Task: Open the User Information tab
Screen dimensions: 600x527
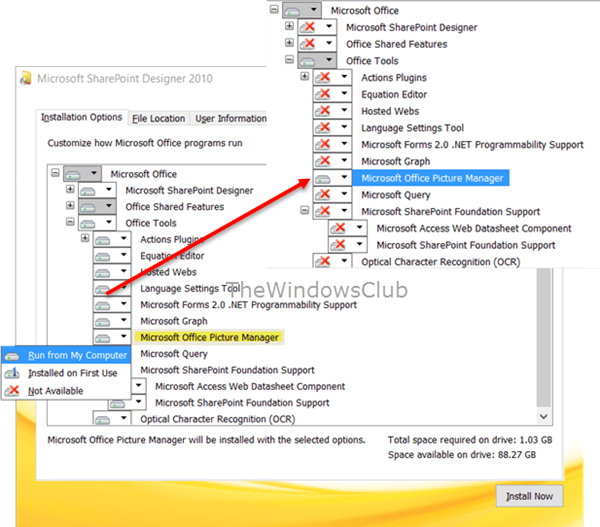Action: [231, 119]
